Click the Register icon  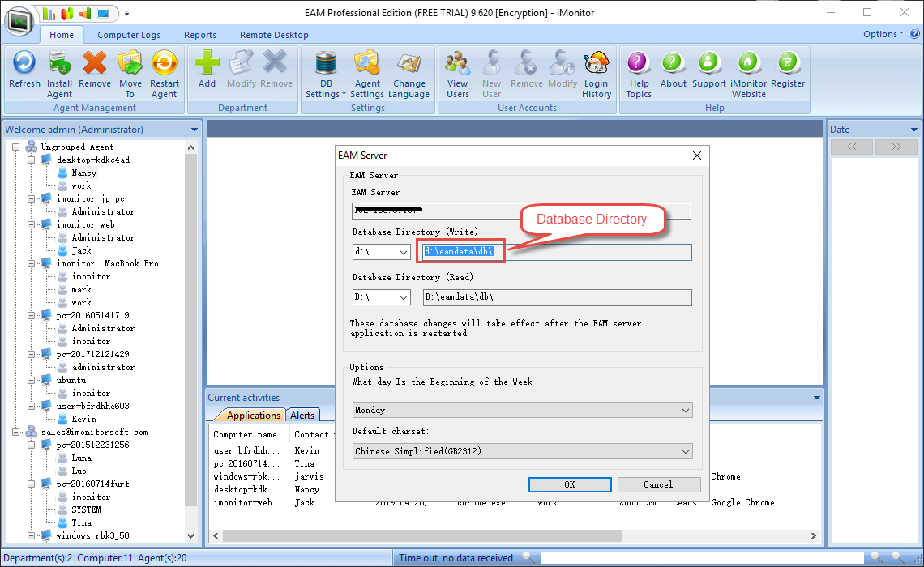[x=787, y=62]
